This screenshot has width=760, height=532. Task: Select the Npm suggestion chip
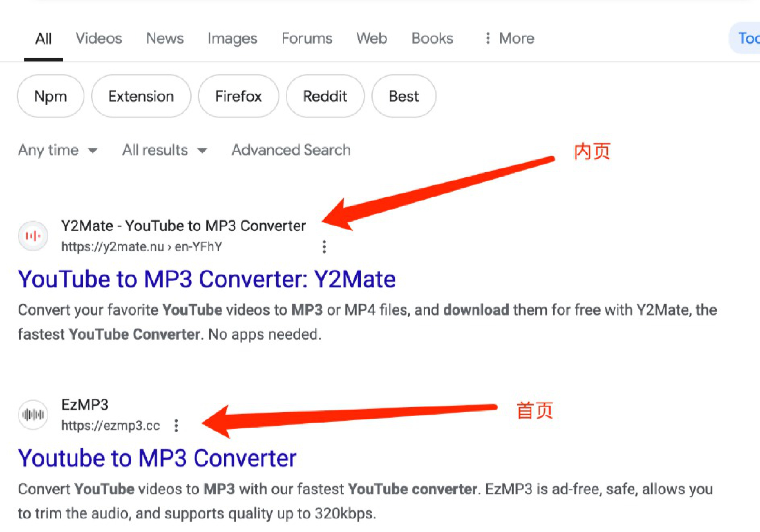click(50, 96)
